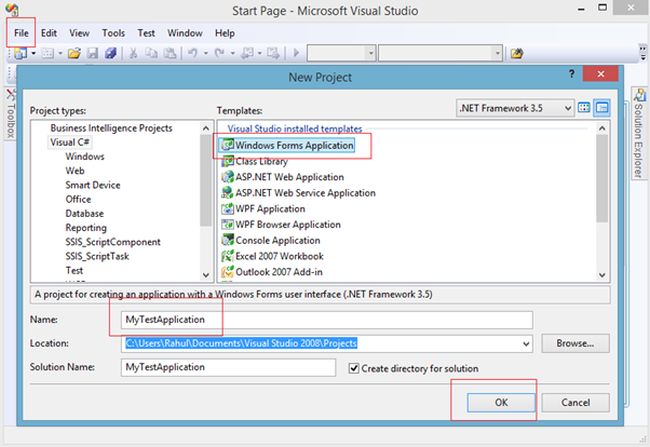Click the Name input field

point(327,320)
